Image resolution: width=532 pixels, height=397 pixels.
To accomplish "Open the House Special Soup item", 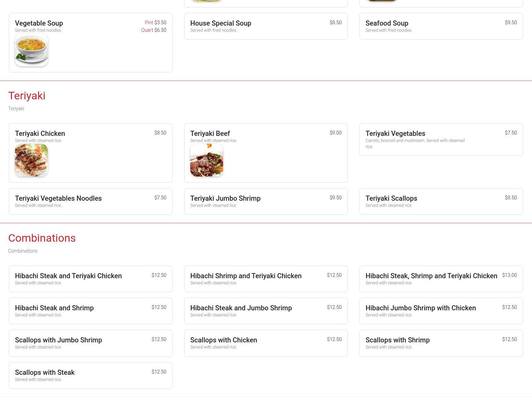I will coord(221,23).
